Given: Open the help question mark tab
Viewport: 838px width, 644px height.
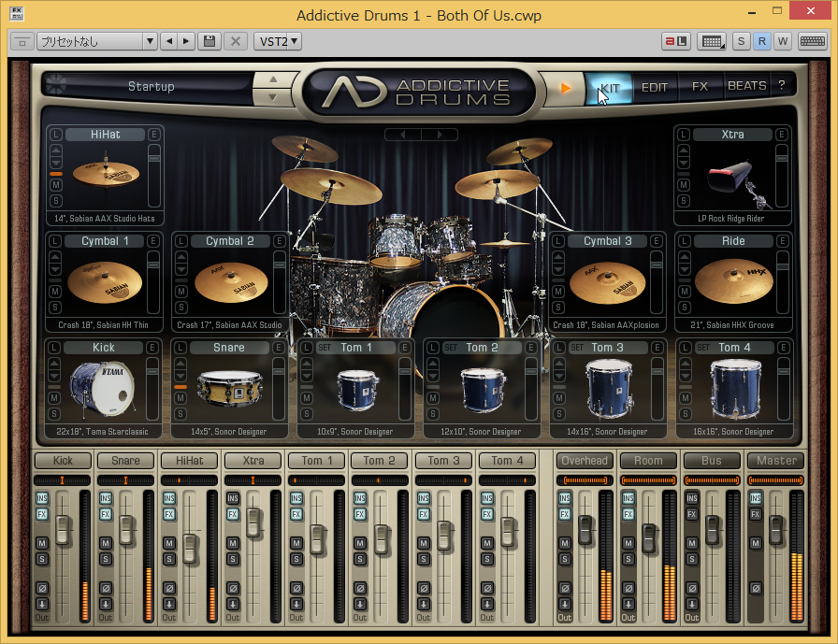Looking at the screenshot, I should (x=782, y=85).
